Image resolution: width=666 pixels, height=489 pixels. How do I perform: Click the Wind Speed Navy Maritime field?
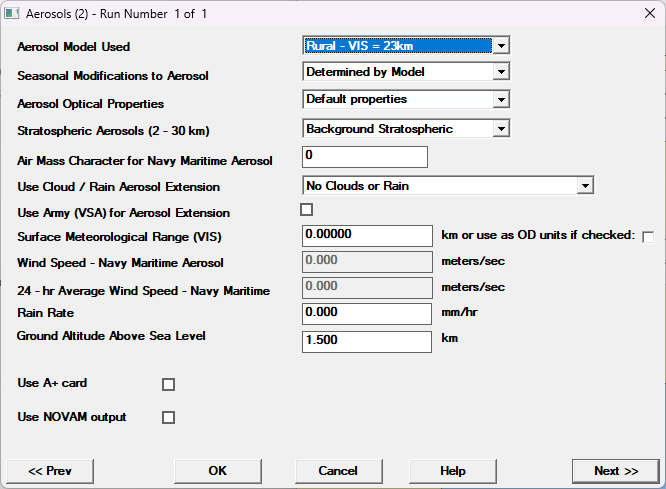click(367, 262)
